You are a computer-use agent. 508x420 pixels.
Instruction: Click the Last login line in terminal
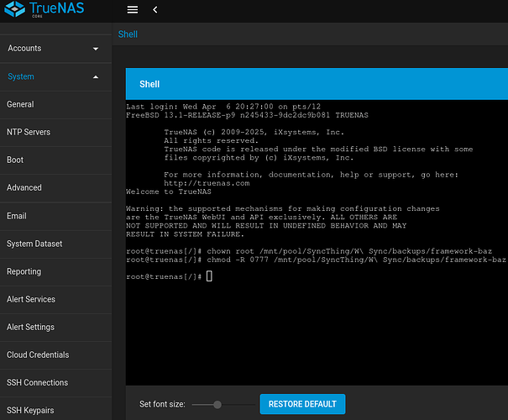pyautogui.click(x=223, y=107)
